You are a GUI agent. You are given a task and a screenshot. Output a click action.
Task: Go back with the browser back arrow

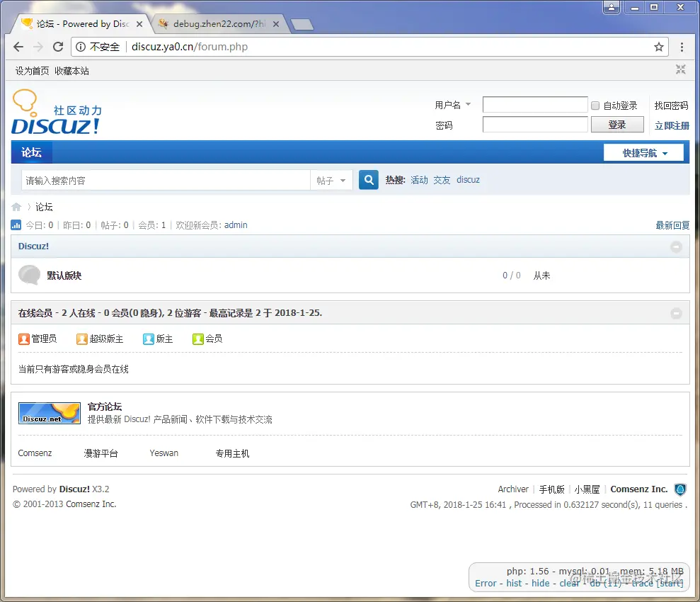coord(18,47)
